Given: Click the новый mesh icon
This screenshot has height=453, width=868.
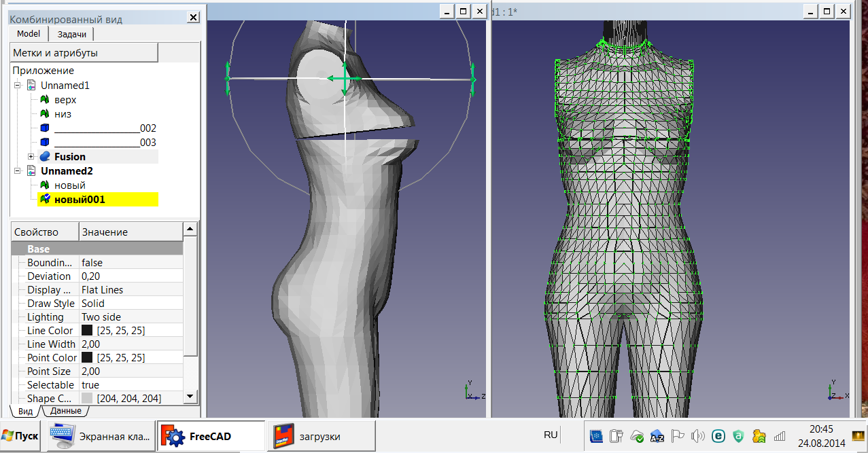Looking at the screenshot, I should tap(46, 185).
